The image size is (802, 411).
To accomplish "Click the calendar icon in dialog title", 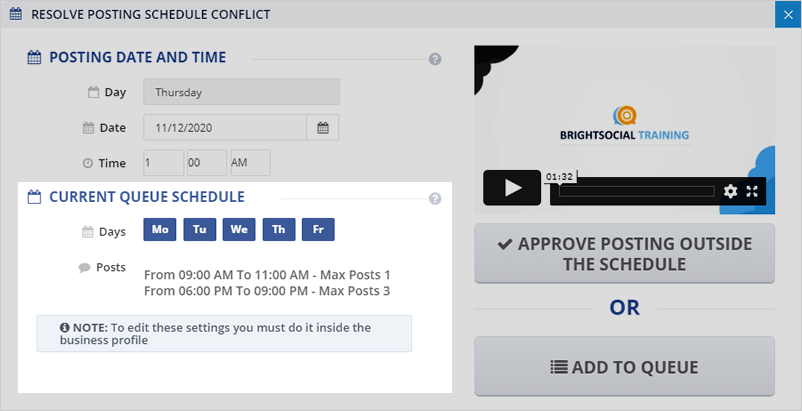I will [x=15, y=15].
